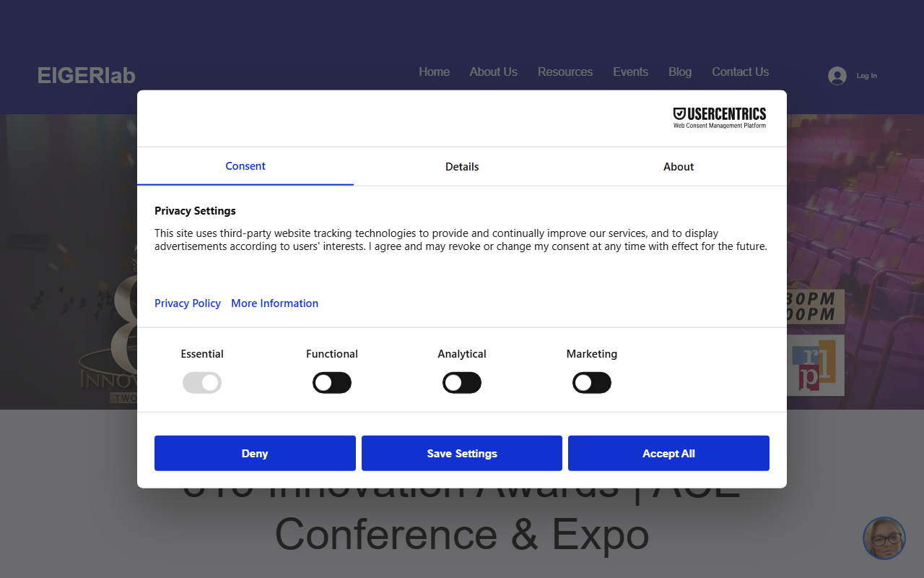Click the rpl logo image in the banner

817,366
